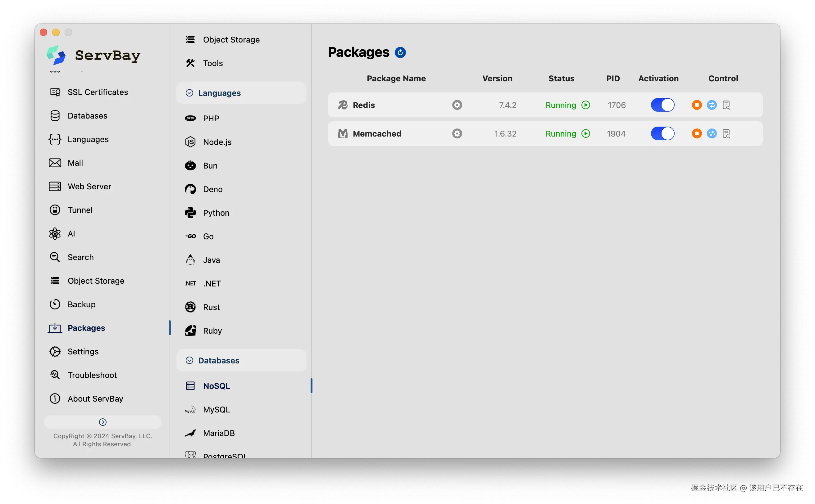Stop the Memcached service

tap(697, 134)
